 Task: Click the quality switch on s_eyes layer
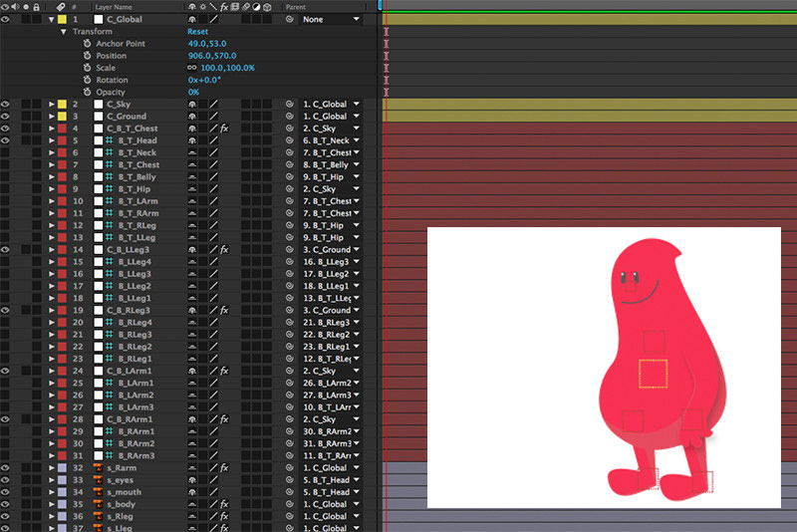pos(212,480)
